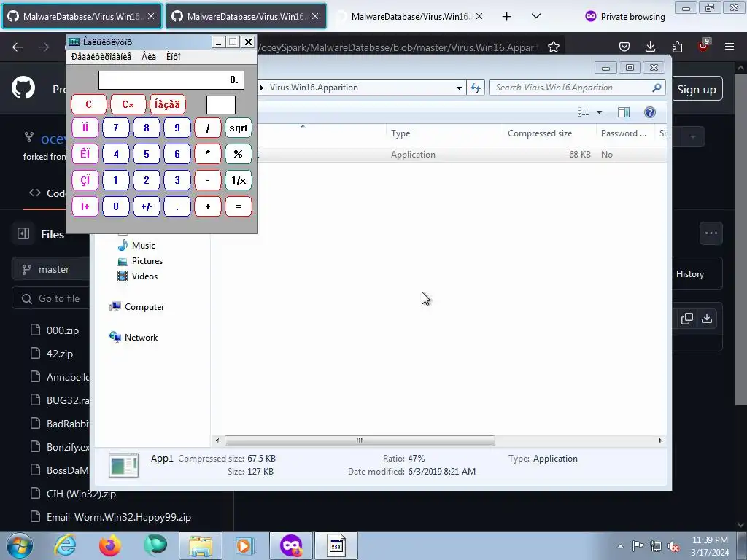Collapse the GitHub file tree panel icon
Viewport: 747px width, 560px height.
click(23, 233)
